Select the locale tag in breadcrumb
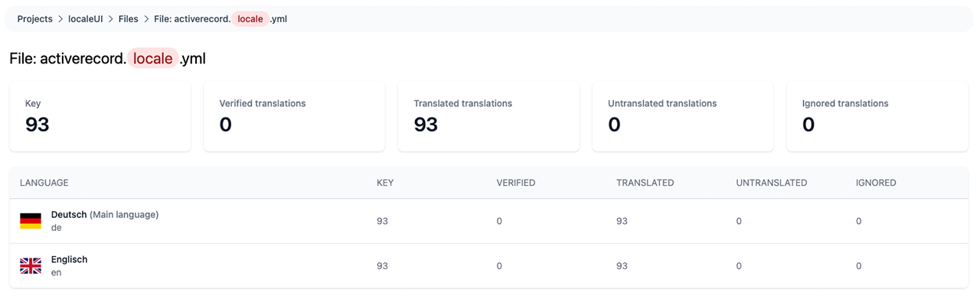 pyautogui.click(x=250, y=18)
